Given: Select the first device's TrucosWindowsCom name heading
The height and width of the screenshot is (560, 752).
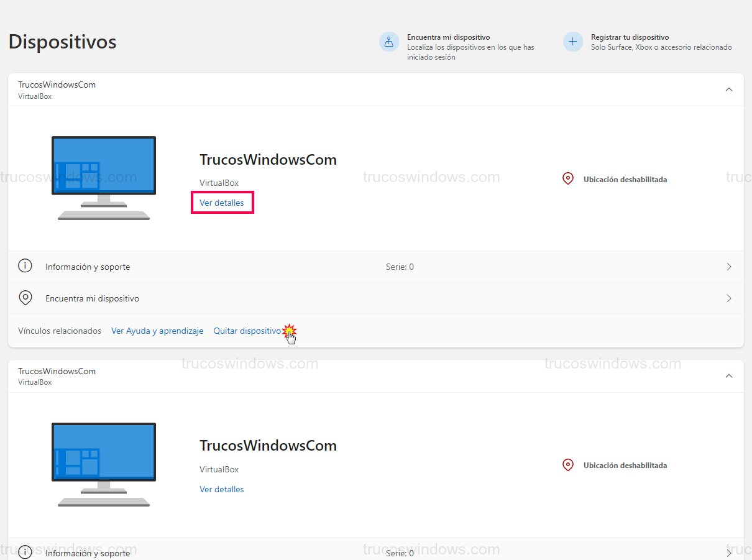Looking at the screenshot, I should click(x=268, y=160).
